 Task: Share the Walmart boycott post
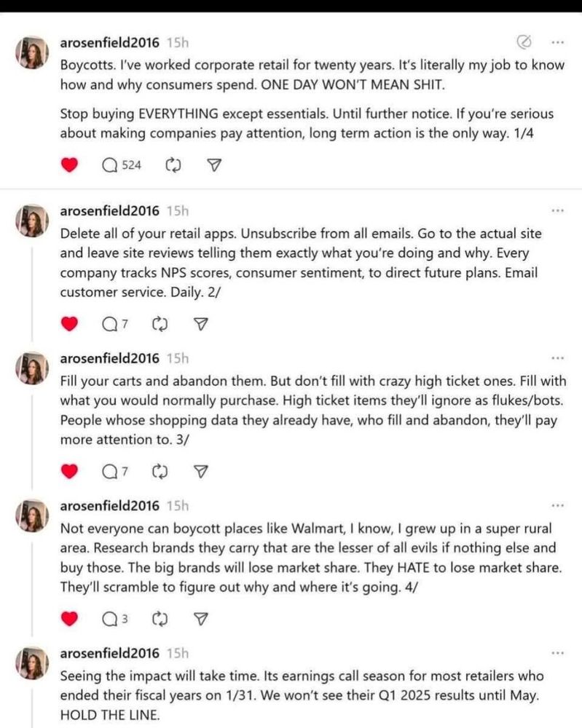(x=200, y=619)
